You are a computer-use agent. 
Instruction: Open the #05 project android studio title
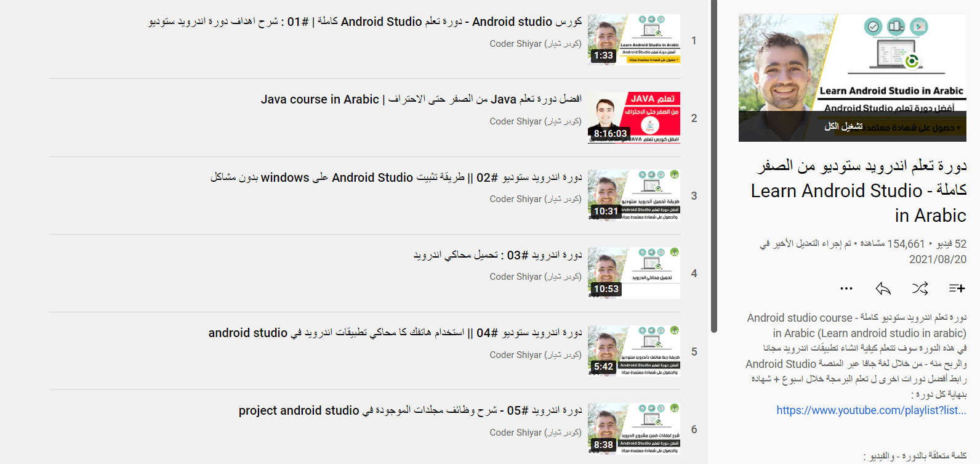click(410, 410)
